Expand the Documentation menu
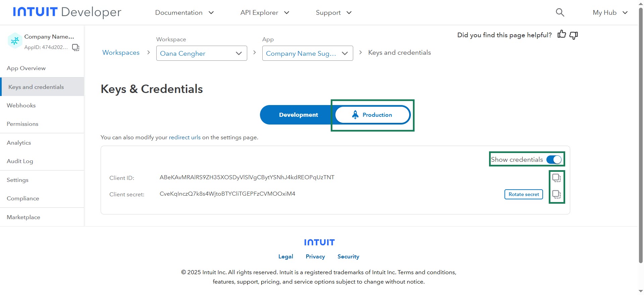The width and height of the screenshot is (644, 295). click(x=184, y=13)
